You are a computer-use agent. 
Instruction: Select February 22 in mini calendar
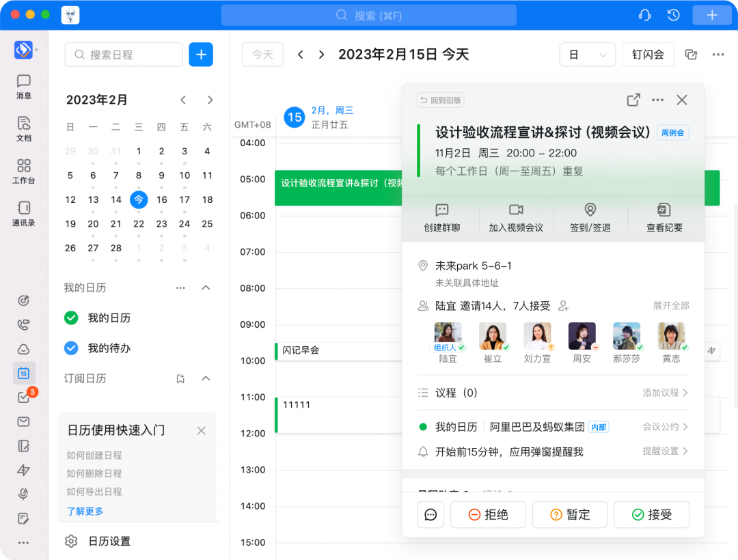pos(139,224)
